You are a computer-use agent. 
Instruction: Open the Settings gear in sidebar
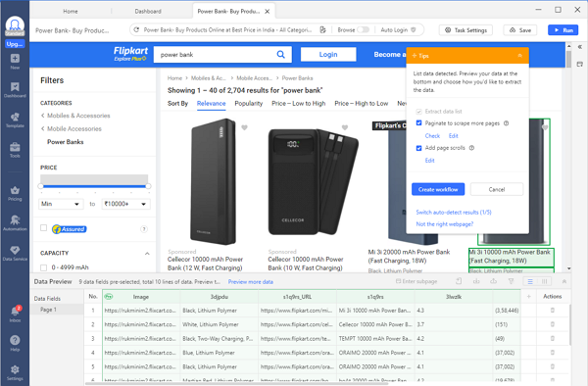click(15, 373)
